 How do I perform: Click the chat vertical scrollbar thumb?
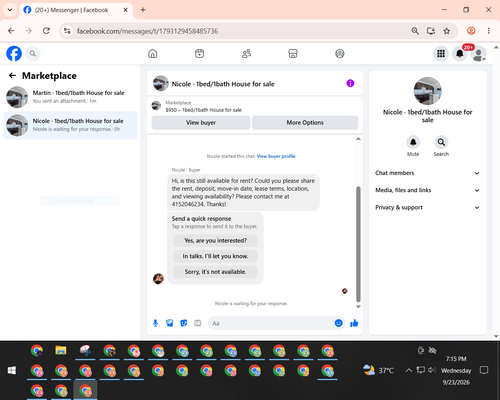coord(358,244)
